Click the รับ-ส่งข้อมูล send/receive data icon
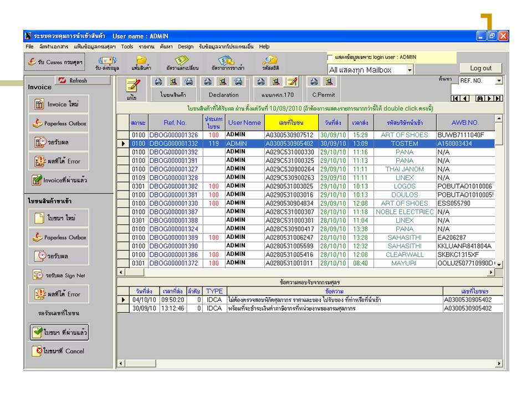Viewport: 532px width, 399px height. (x=106, y=63)
